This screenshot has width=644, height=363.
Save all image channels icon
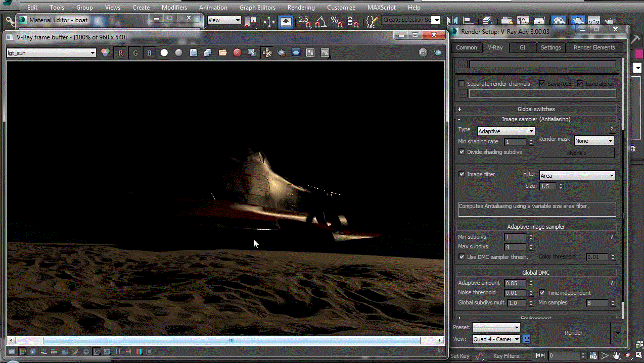coord(208,53)
